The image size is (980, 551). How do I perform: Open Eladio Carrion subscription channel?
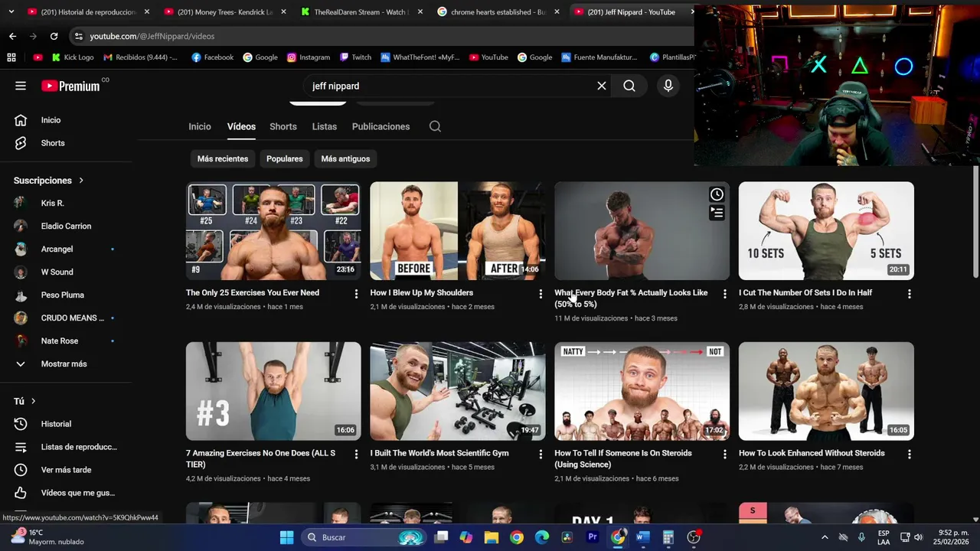[x=66, y=227]
